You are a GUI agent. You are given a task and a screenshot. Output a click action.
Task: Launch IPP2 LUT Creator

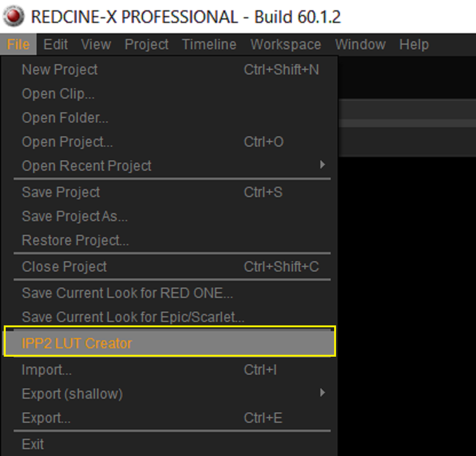(170, 343)
